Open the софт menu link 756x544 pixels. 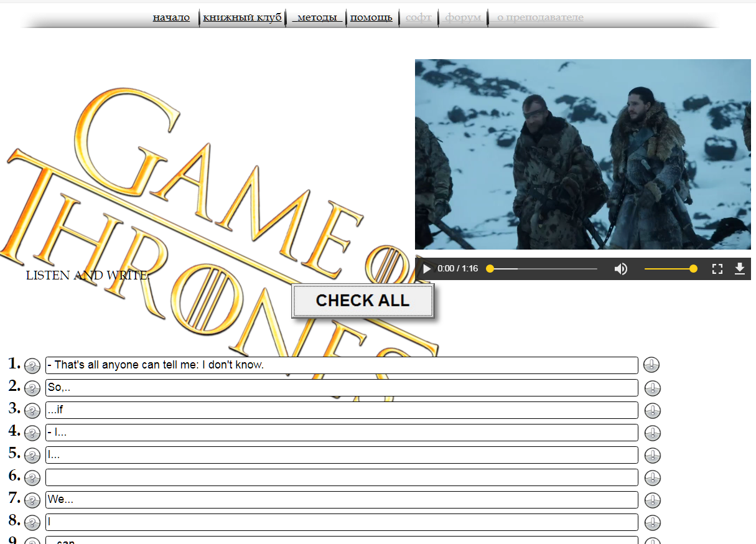click(419, 17)
